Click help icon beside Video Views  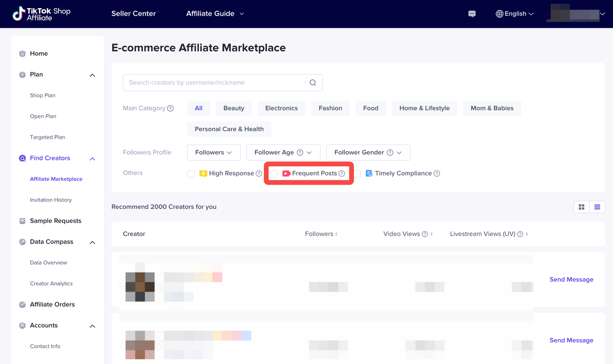coord(424,234)
